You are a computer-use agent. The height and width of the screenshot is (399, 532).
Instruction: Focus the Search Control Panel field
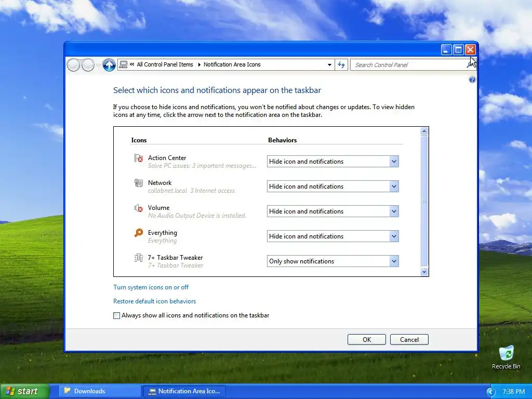[x=408, y=65]
